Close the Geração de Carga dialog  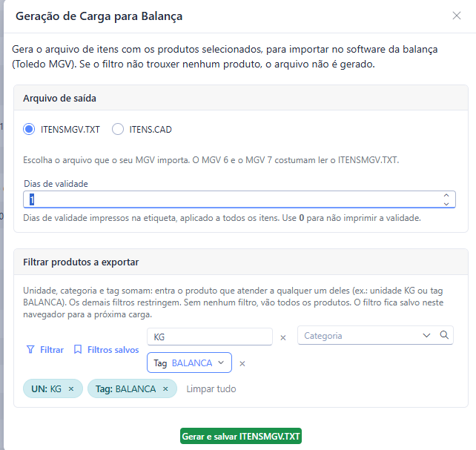(x=457, y=16)
